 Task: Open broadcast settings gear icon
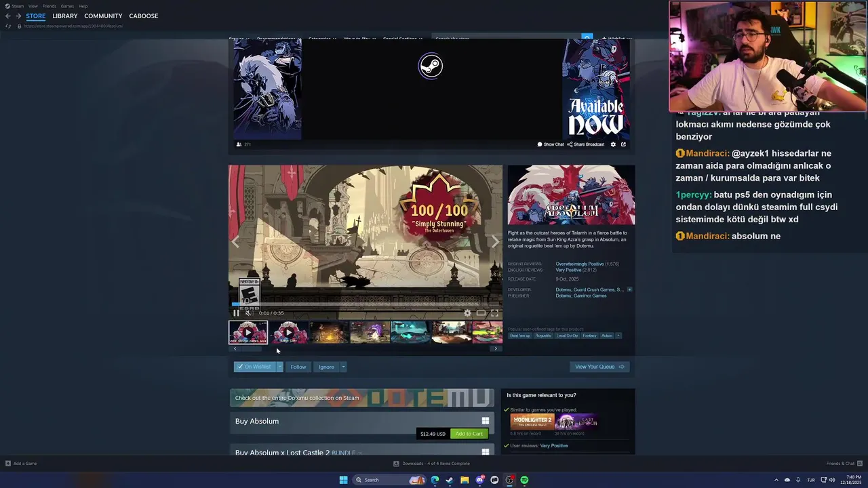click(613, 144)
